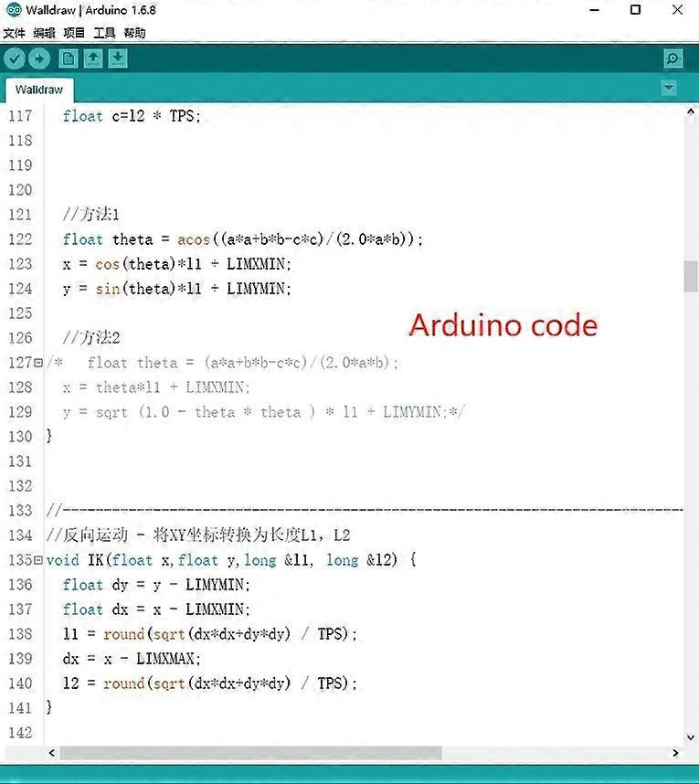
Task: Click the Arduino logo in title bar
Action: pyautogui.click(x=13, y=10)
